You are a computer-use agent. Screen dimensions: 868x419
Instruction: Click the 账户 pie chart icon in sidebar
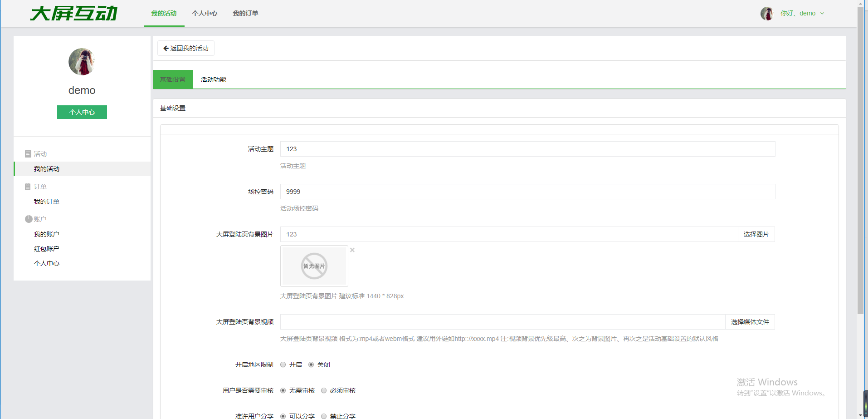(x=29, y=219)
